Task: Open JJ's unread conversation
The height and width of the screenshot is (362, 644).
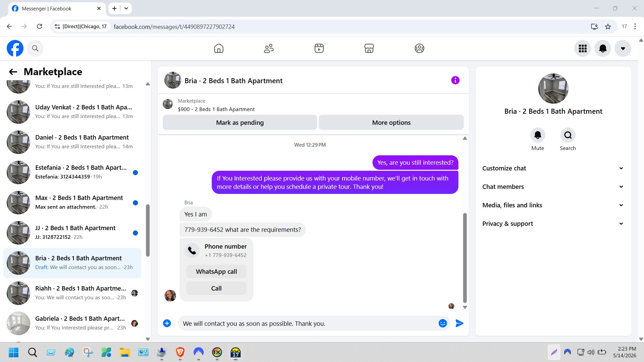Action: tap(72, 232)
